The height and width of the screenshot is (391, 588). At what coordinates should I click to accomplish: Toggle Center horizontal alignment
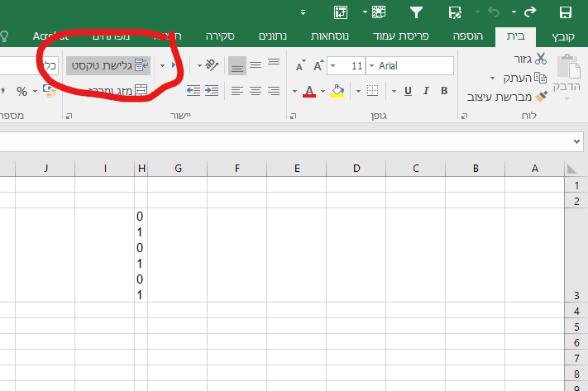[x=256, y=91]
